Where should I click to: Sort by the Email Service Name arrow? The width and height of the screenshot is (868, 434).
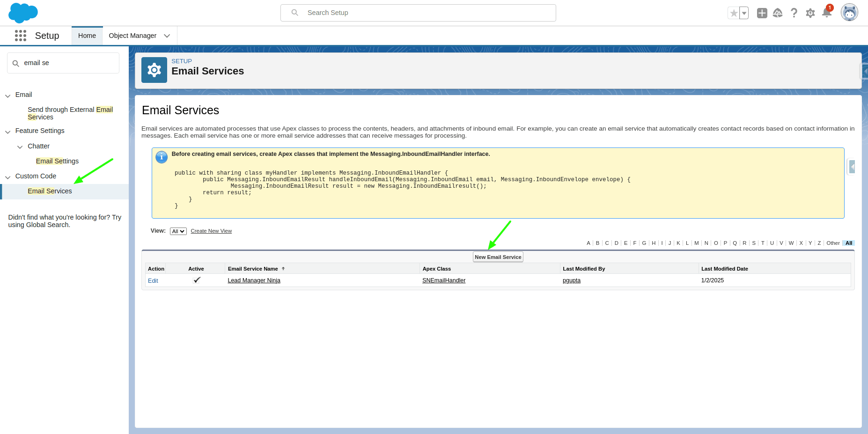coord(283,269)
